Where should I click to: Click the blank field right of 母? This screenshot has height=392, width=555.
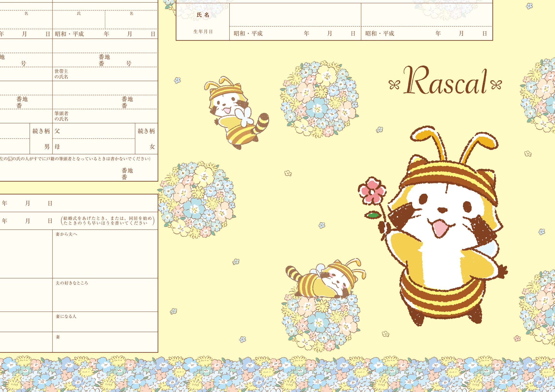click(x=97, y=147)
